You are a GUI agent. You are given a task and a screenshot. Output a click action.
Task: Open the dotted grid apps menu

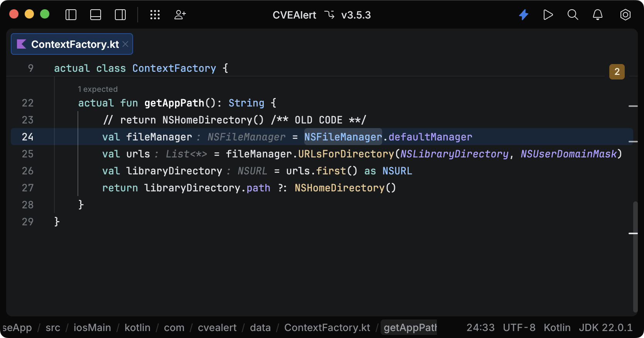click(155, 15)
